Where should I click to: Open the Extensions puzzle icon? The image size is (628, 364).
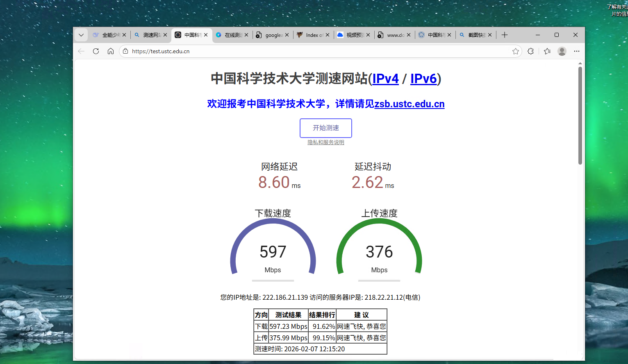click(x=531, y=51)
